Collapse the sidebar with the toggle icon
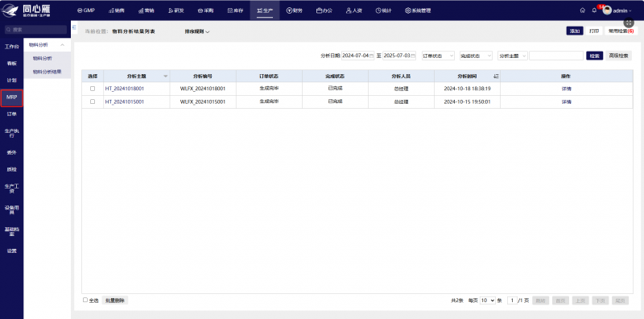The width and height of the screenshot is (644, 319). point(74,27)
